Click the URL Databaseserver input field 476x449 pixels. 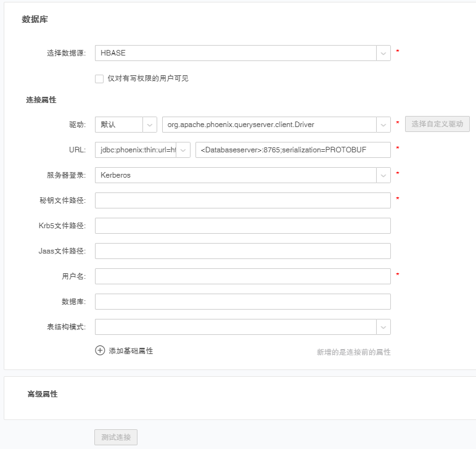[x=292, y=150]
